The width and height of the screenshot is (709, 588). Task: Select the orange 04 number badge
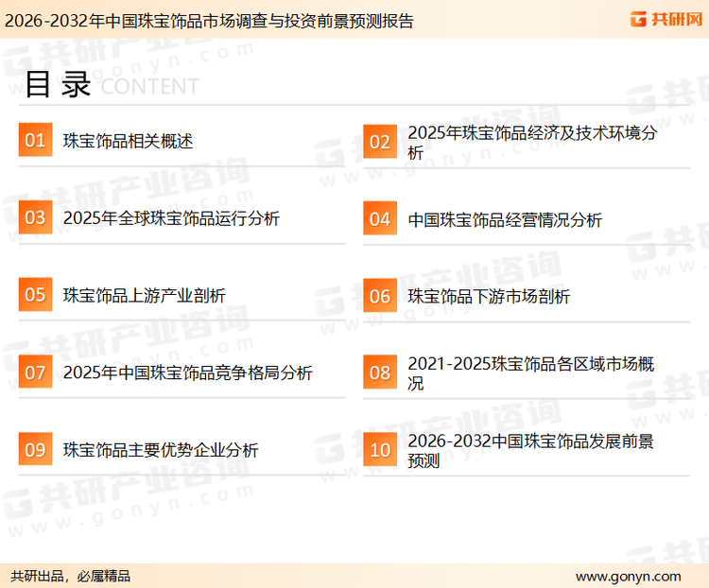(380, 219)
